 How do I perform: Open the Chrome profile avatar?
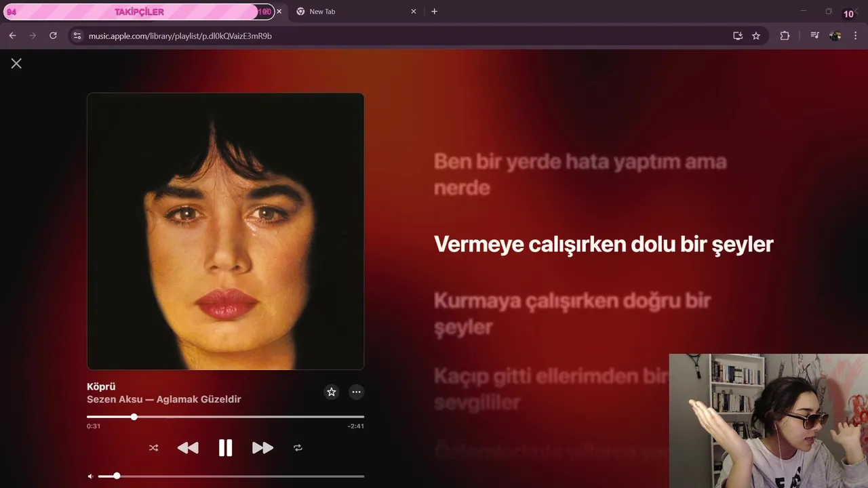tap(835, 36)
